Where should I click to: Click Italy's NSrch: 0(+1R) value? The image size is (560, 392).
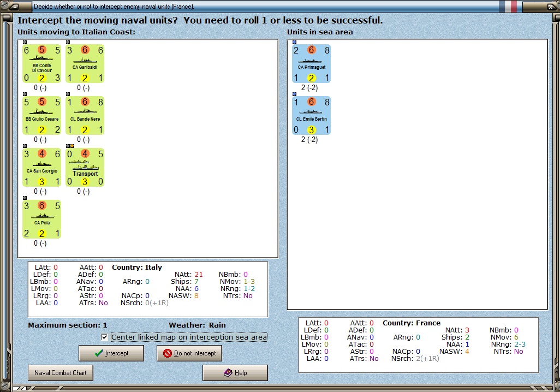[x=157, y=303]
